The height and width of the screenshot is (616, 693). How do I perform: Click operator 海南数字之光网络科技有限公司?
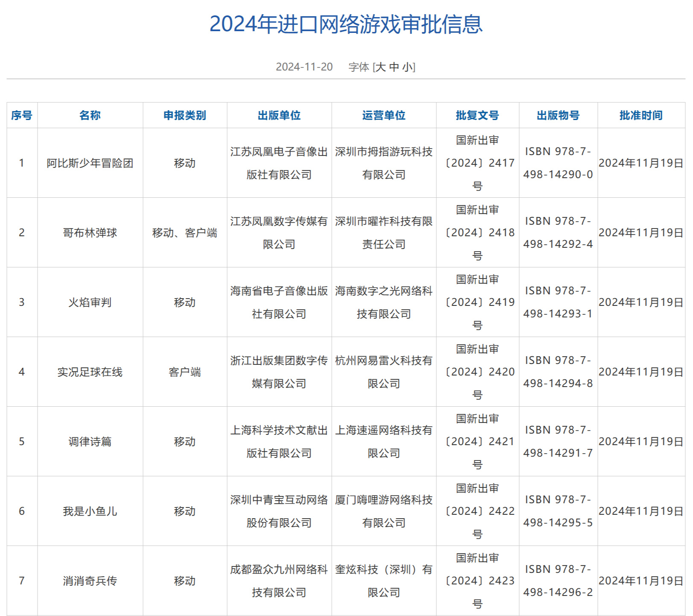coord(384,302)
